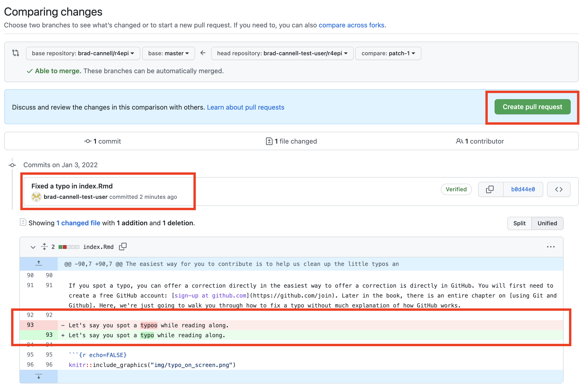This screenshot has width=582, height=392.
Task: Open the compare across forks link
Action: [x=351, y=25]
